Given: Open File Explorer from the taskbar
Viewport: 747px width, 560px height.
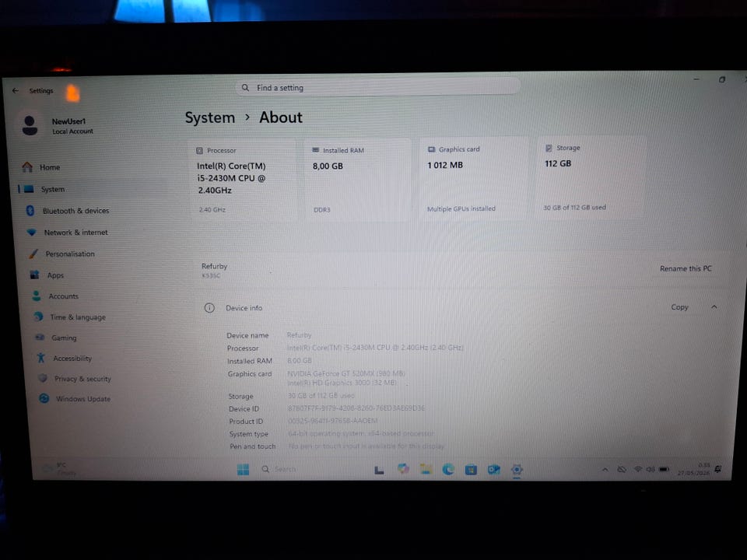Looking at the screenshot, I should point(426,469).
